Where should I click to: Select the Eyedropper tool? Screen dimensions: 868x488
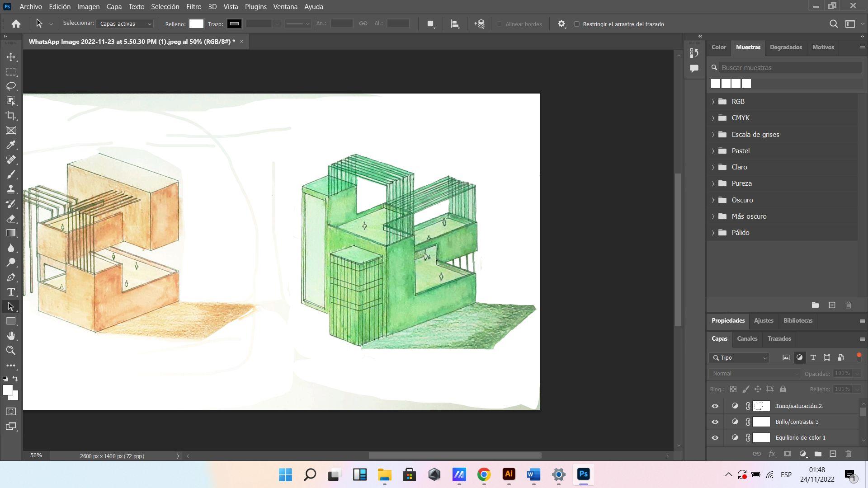(11, 145)
